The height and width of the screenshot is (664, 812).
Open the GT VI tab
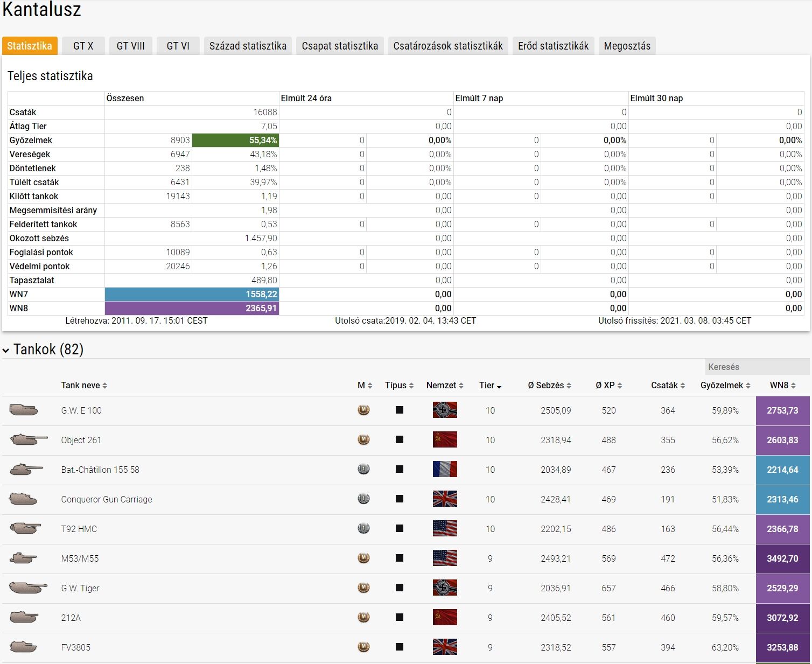click(x=178, y=46)
